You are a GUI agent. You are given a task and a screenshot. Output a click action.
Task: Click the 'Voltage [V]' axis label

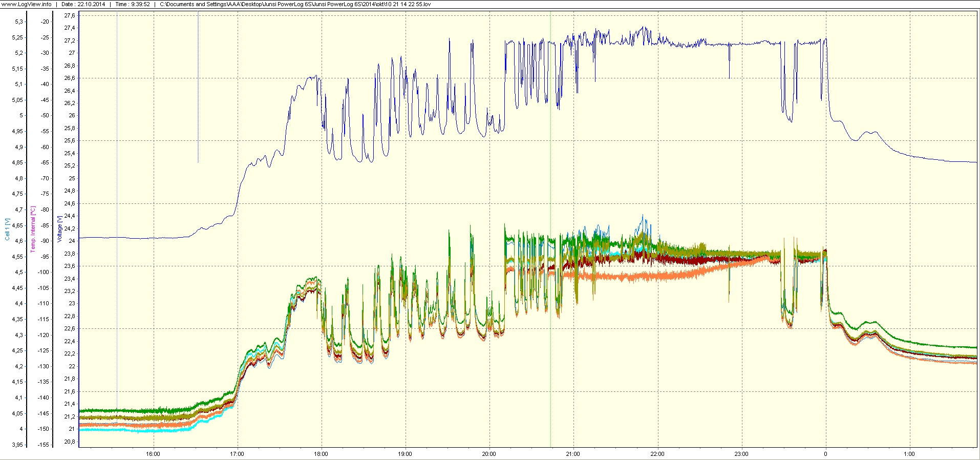(59, 229)
